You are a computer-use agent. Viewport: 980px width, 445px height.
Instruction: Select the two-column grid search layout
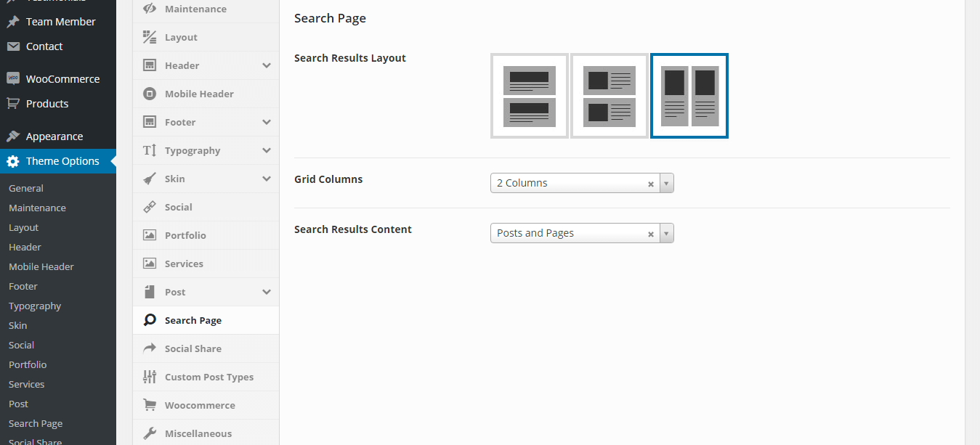(689, 95)
